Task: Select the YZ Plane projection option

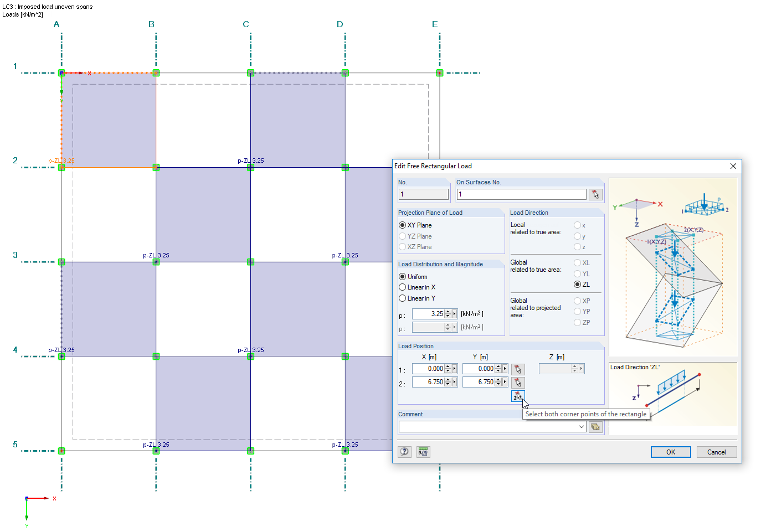Action: coord(403,236)
